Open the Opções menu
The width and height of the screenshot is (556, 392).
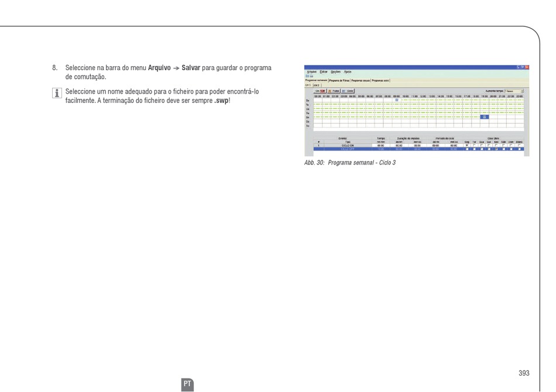coord(335,71)
